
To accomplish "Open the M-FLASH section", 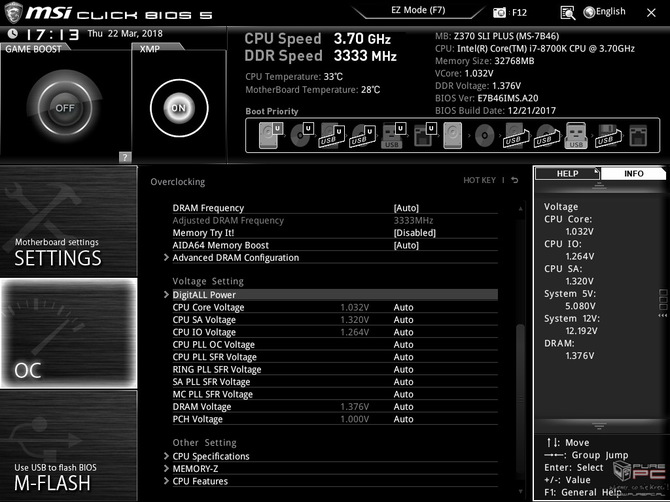I will (69, 446).
